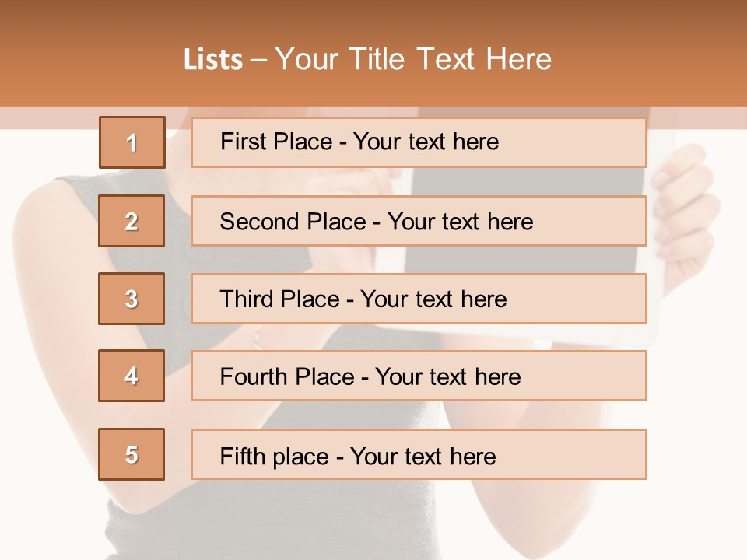The width and height of the screenshot is (747, 560).
Task: Click the bold word Lists in title
Action: coord(213,60)
